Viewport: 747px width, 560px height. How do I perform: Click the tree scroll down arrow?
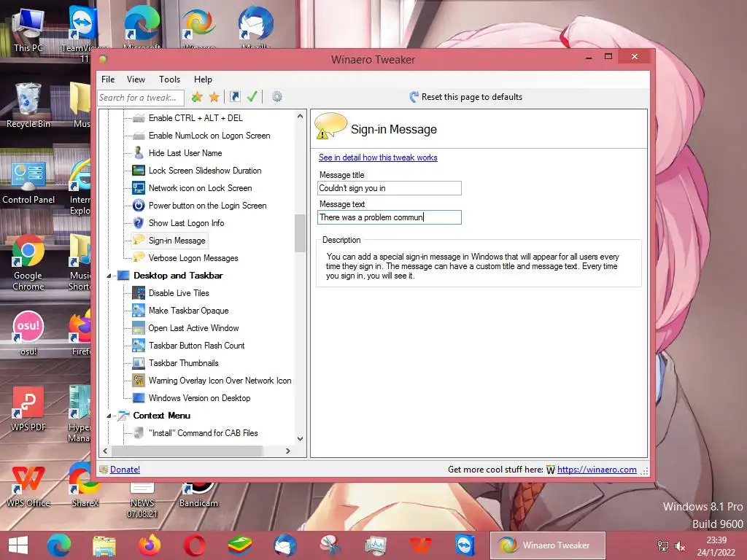click(300, 438)
